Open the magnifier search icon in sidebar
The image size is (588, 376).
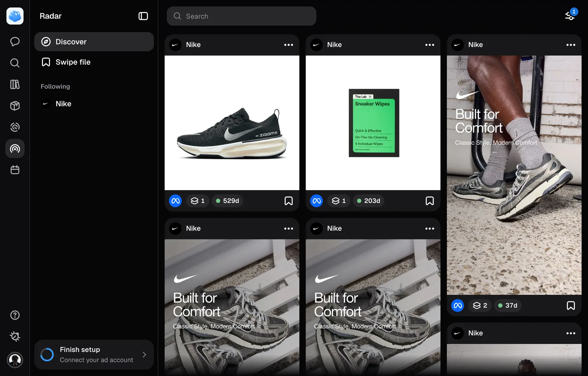coord(15,63)
